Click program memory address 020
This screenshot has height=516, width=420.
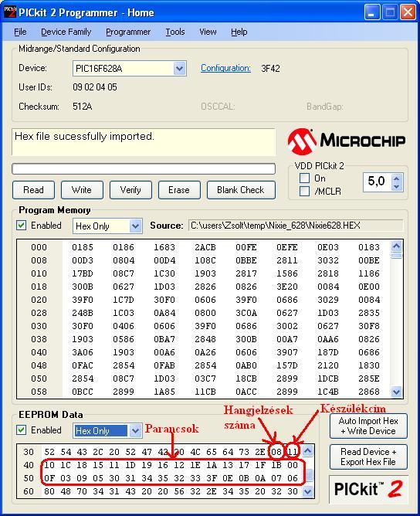39,300
